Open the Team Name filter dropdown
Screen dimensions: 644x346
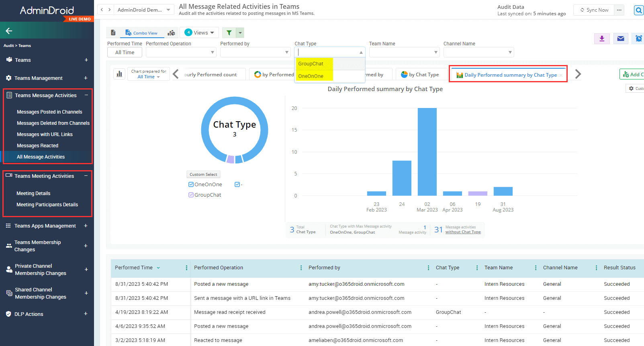pyautogui.click(x=404, y=52)
